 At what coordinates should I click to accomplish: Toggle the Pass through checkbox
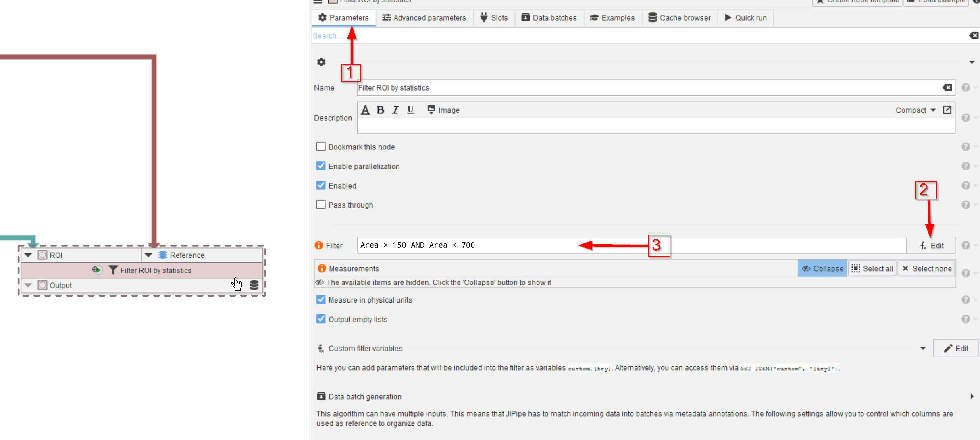pos(321,205)
